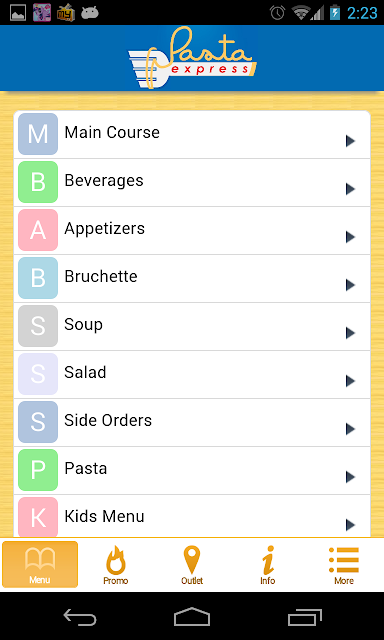Viewport: 384px width, 640px height.
Task: Open the Bruchette category
Action: coord(192,278)
